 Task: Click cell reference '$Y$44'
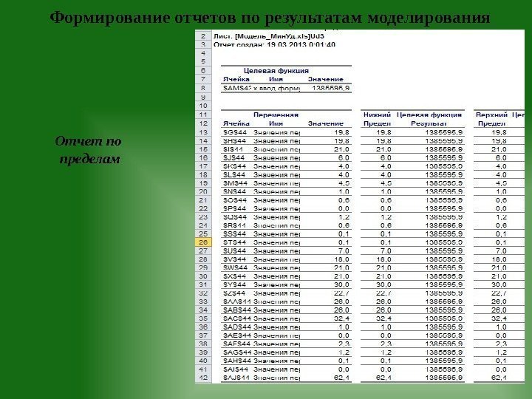[x=234, y=284]
